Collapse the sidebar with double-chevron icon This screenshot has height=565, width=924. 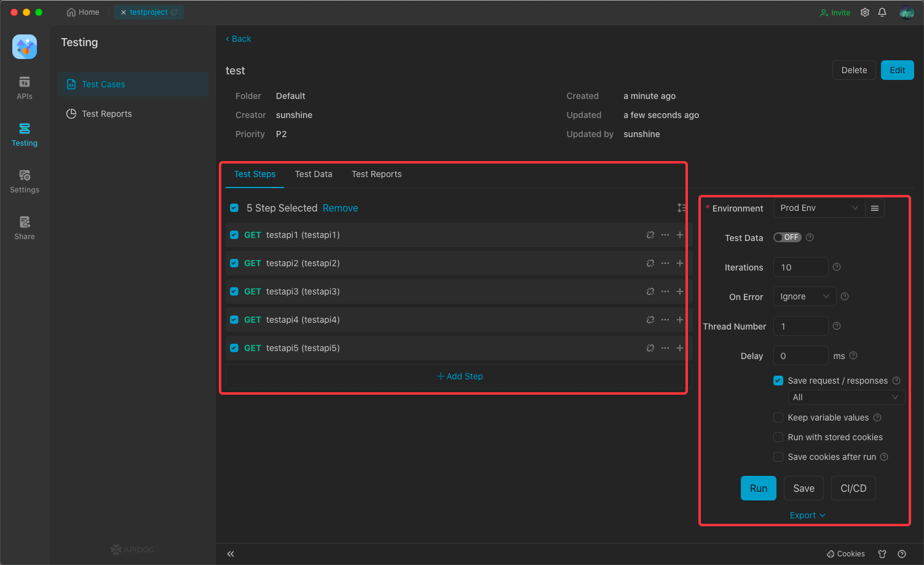point(231,554)
